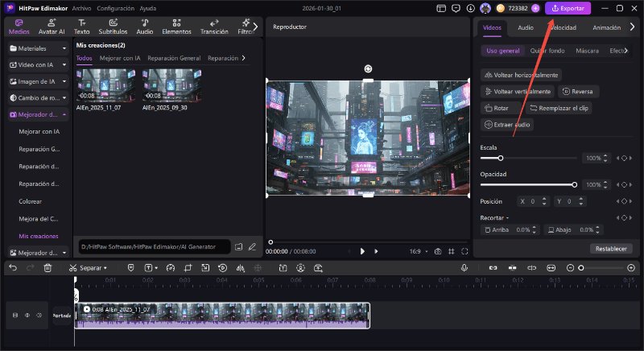Screen dimensions: 644x351
Task: Open the Archivo menu
Action: pos(81,8)
